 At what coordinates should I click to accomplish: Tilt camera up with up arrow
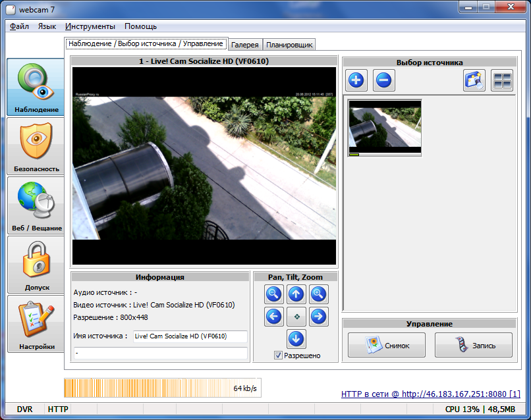coord(296,294)
